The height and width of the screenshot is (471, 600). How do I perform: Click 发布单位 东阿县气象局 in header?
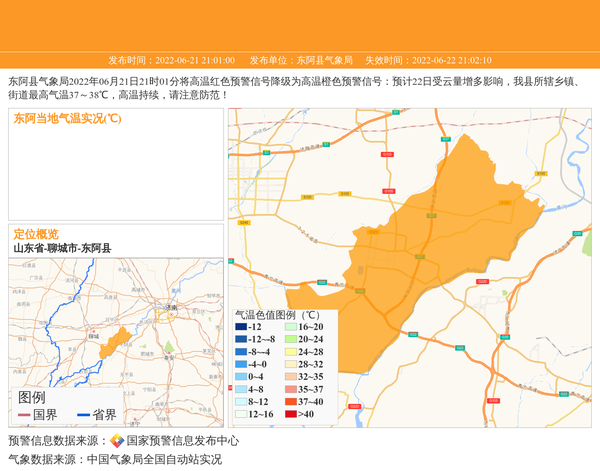coord(301,60)
